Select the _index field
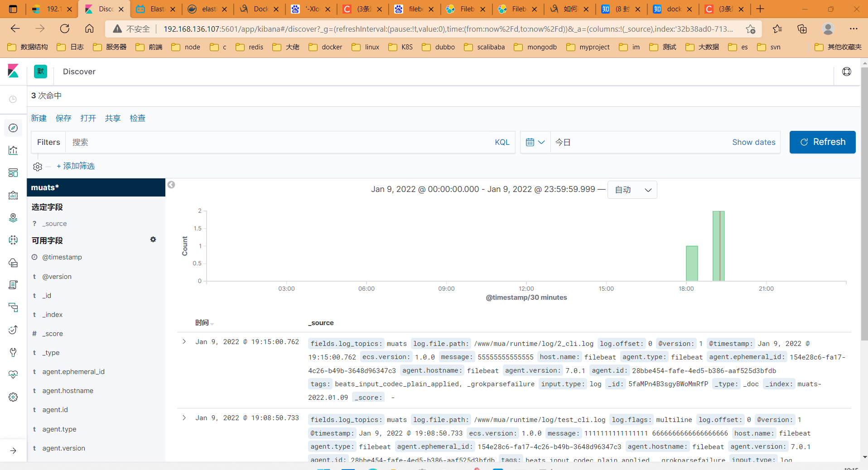The height and width of the screenshot is (470, 868). point(53,315)
